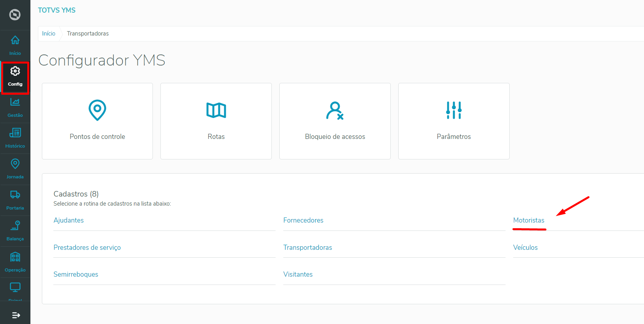
Task: Open Gestão chart icon in sidebar
Action: (15, 102)
